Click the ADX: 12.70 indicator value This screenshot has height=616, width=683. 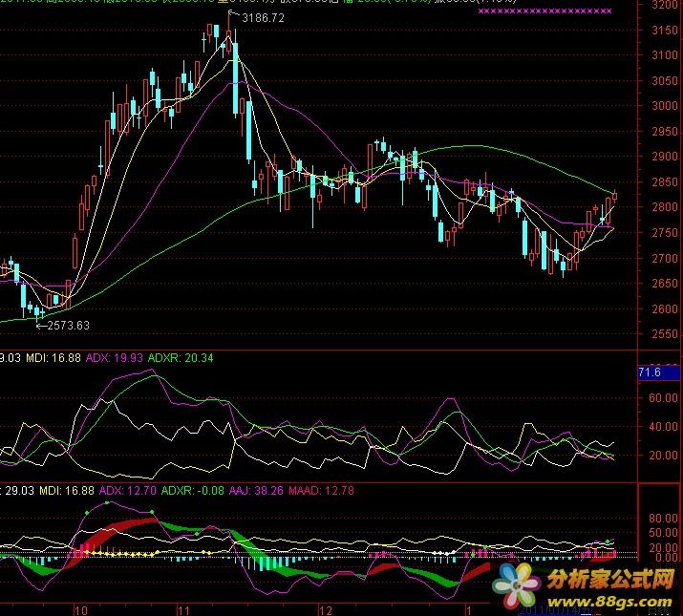coord(128,491)
